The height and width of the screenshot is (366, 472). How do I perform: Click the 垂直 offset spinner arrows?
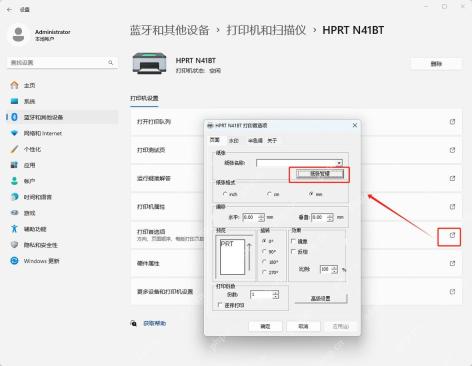coord(330,217)
